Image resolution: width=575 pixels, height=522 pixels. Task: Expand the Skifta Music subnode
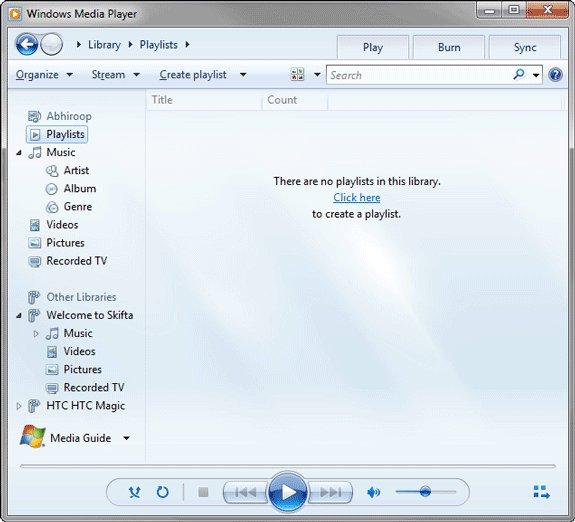36,333
